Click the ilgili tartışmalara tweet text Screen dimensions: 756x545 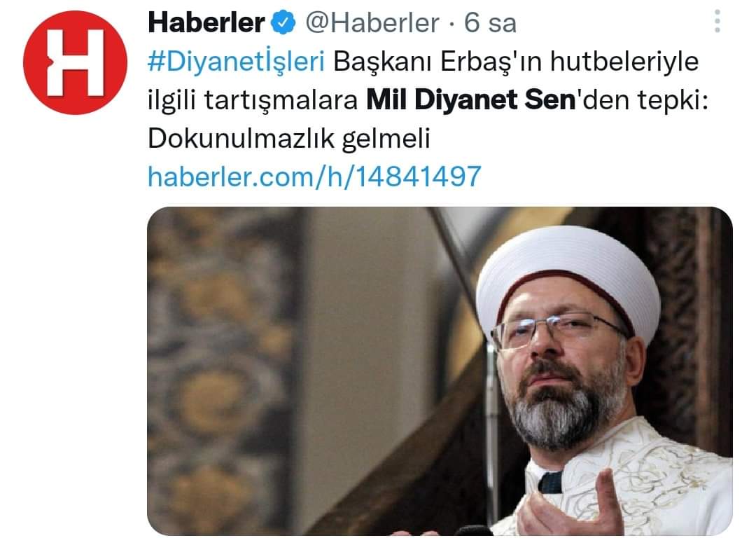click(x=253, y=100)
